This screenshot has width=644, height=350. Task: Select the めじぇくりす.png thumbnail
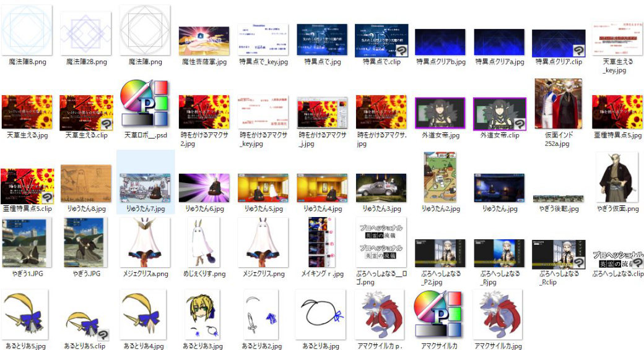click(x=204, y=242)
